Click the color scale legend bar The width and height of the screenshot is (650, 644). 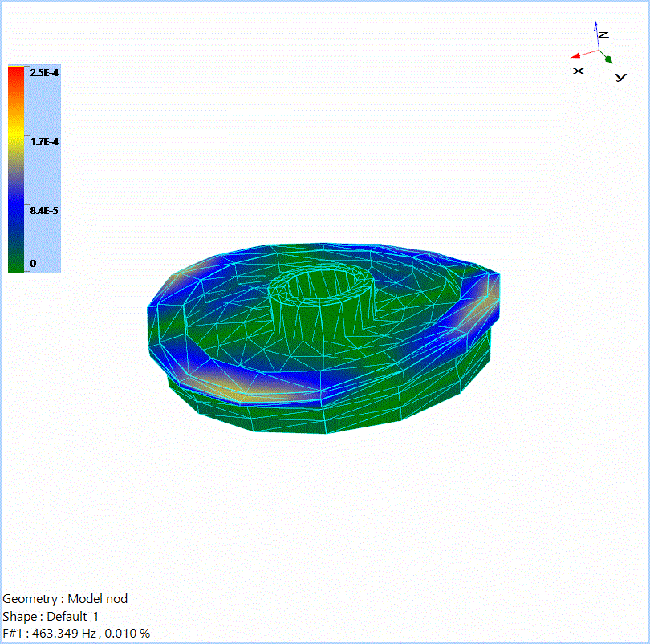[16, 168]
